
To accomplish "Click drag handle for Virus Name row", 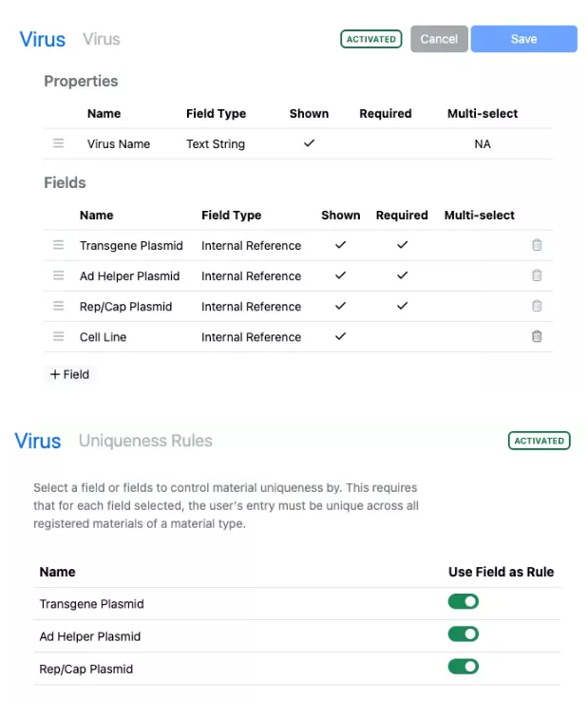I will tap(58, 143).
